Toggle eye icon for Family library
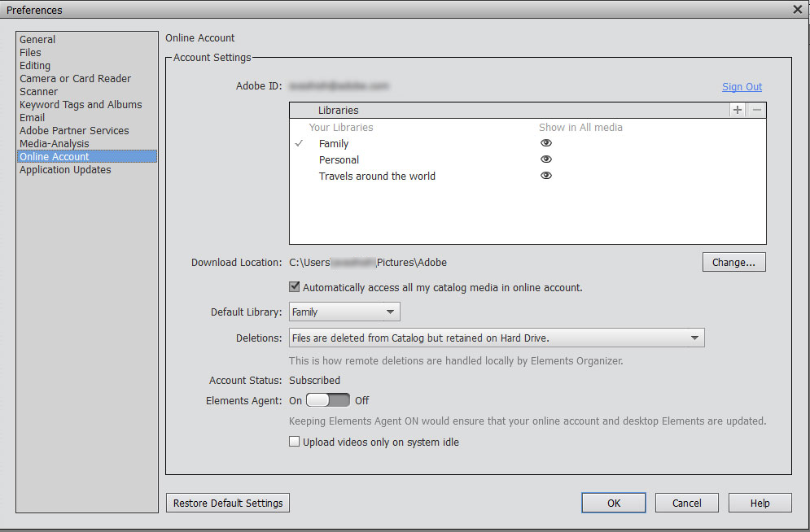This screenshot has height=532, width=810. click(546, 143)
